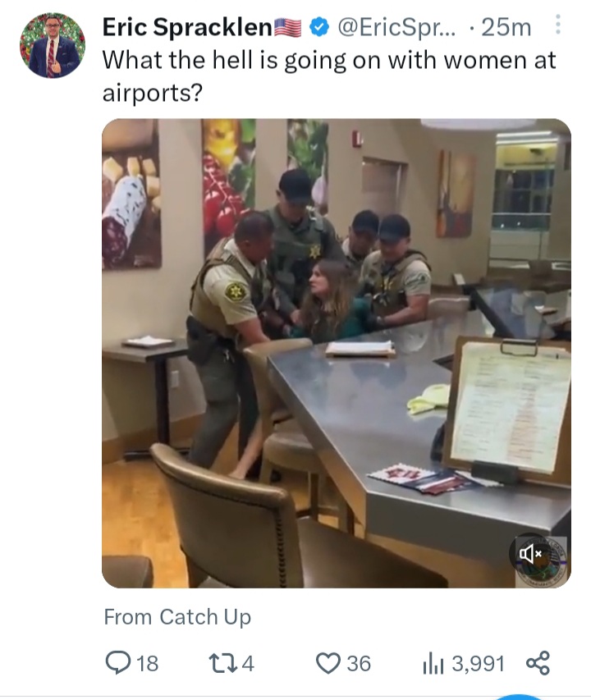Click the Eric Spracklen display name

click(x=187, y=27)
